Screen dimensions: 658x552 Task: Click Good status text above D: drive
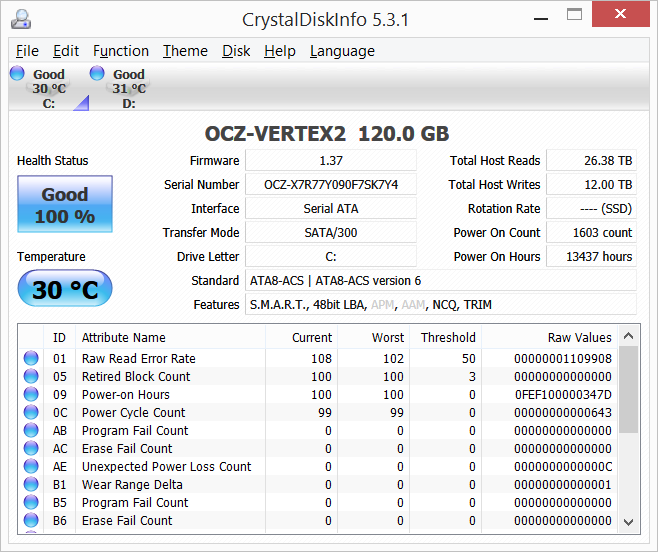(129, 74)
